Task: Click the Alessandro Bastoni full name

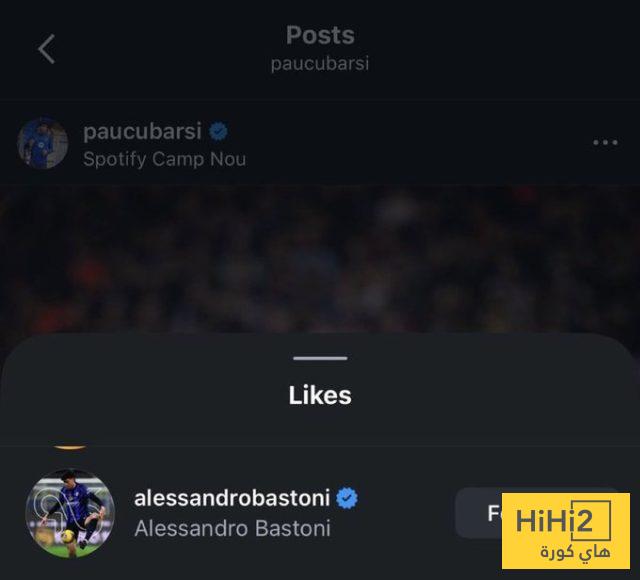Action: (232, 528)
